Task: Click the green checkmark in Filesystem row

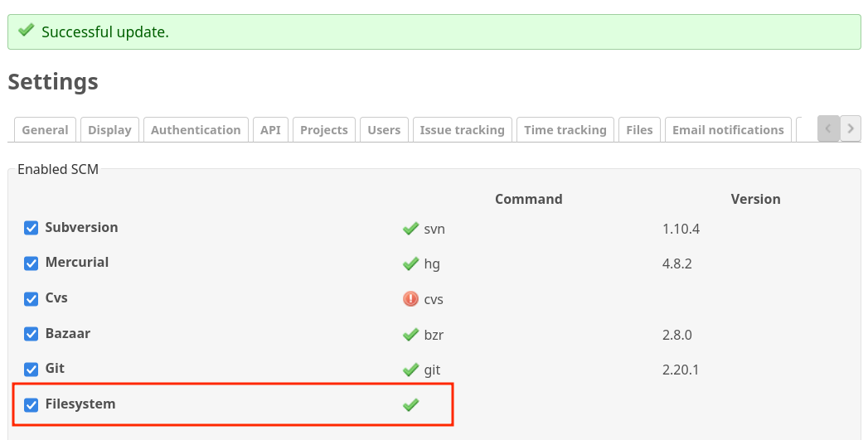Action: 410,405
